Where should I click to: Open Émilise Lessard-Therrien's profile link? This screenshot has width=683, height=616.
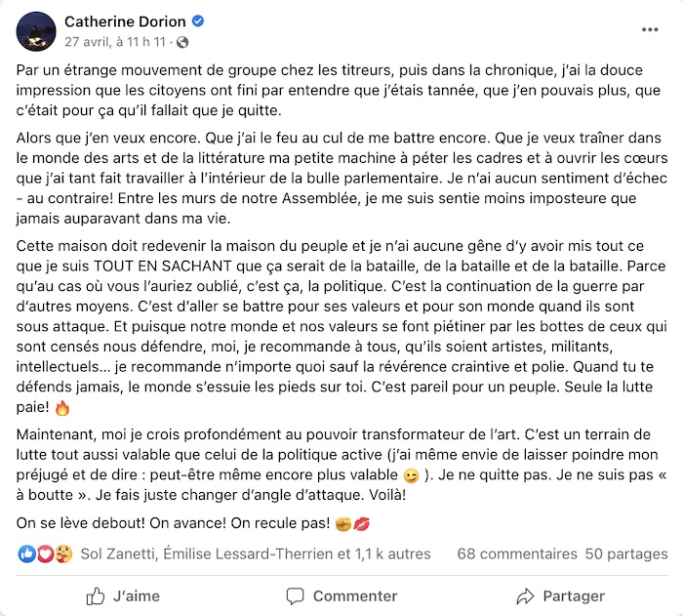(x=250, y=554)
